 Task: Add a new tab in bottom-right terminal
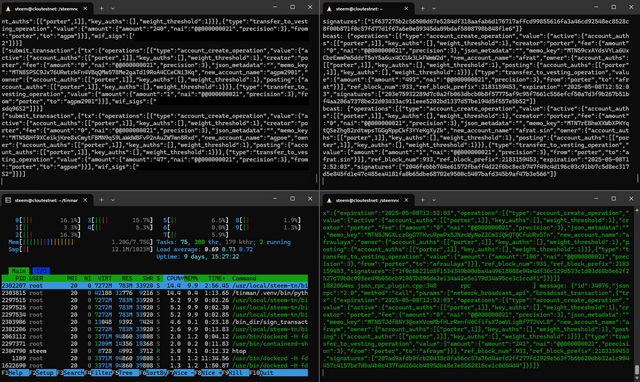click(422, 200)
